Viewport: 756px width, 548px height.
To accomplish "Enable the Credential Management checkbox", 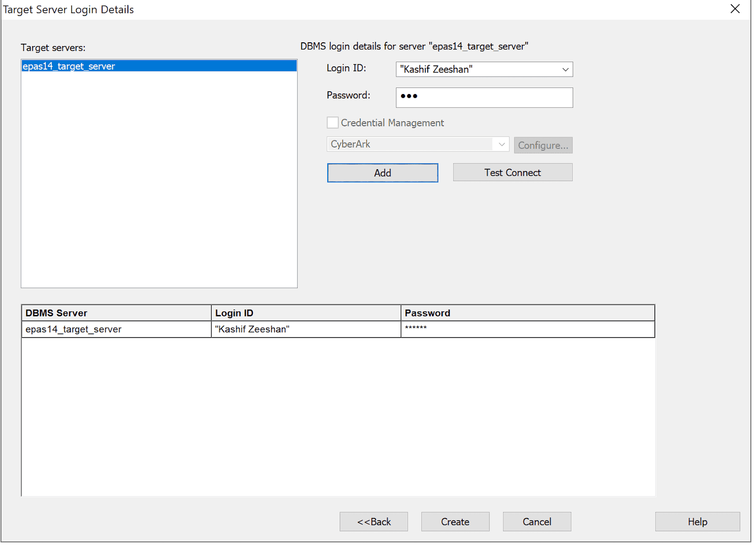I will (x=332, y=122).
